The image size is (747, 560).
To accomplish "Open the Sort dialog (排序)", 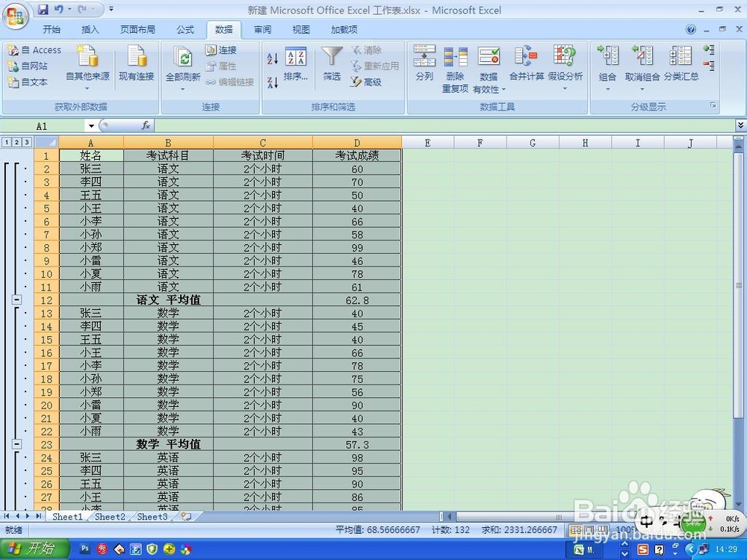I will 296,63.
